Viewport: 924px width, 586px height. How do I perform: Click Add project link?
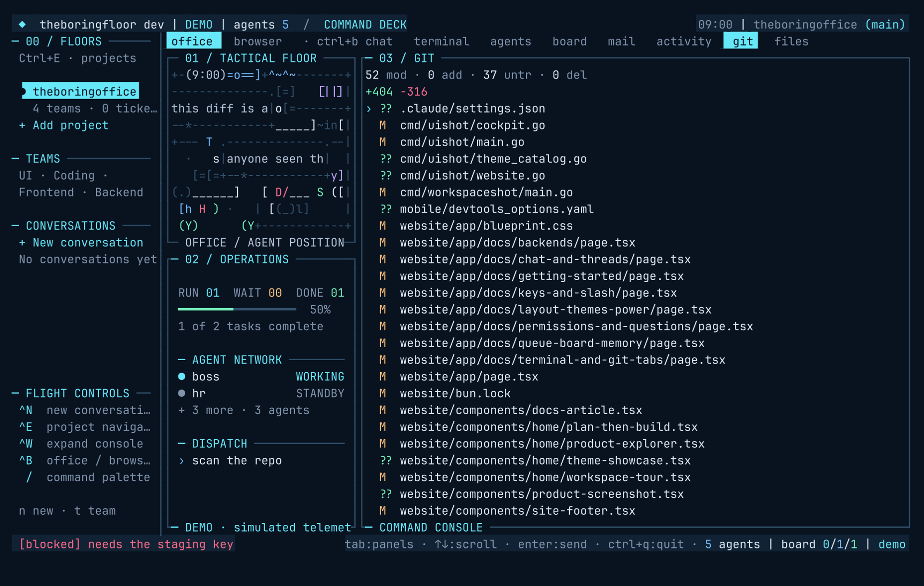64,126
